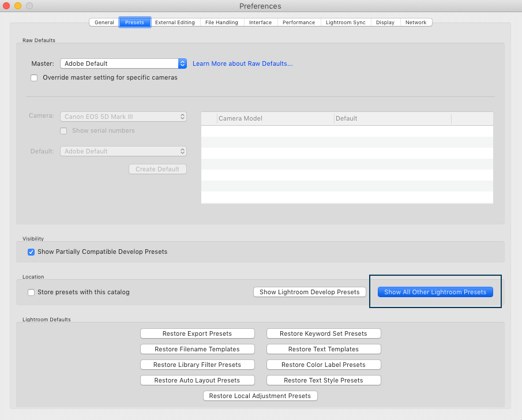Go to the Performance tab
This screenshot has height=420, width=522.
point(298,22)
